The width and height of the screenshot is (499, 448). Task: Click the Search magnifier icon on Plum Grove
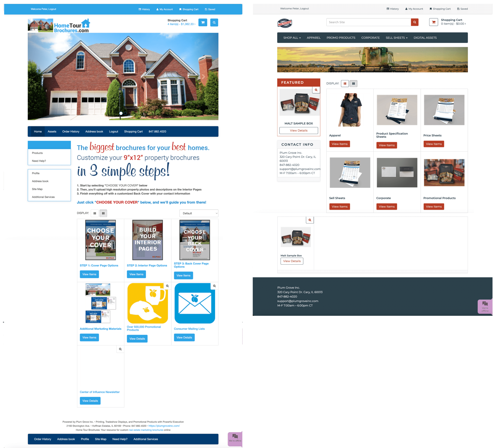click(x=415, y=22)
